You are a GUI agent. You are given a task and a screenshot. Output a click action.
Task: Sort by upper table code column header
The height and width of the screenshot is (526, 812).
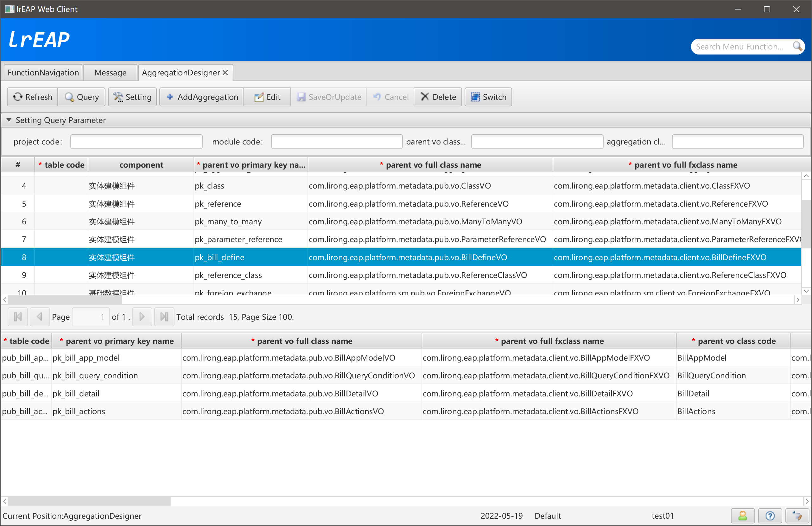tap(61, 165)
